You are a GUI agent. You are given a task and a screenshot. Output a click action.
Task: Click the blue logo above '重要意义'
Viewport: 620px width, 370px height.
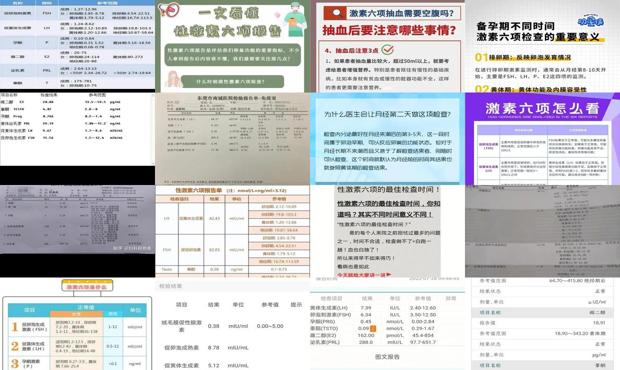[591, 21]
